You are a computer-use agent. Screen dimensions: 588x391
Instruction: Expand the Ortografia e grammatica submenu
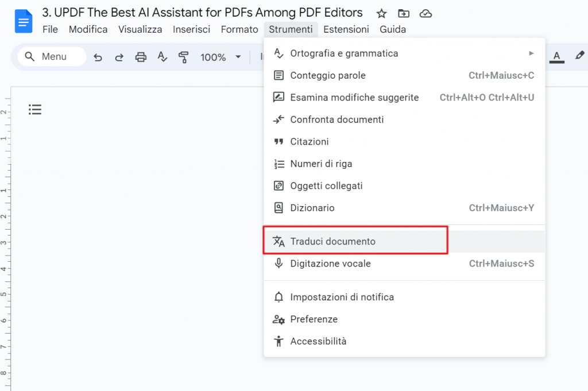click(531, 53)
